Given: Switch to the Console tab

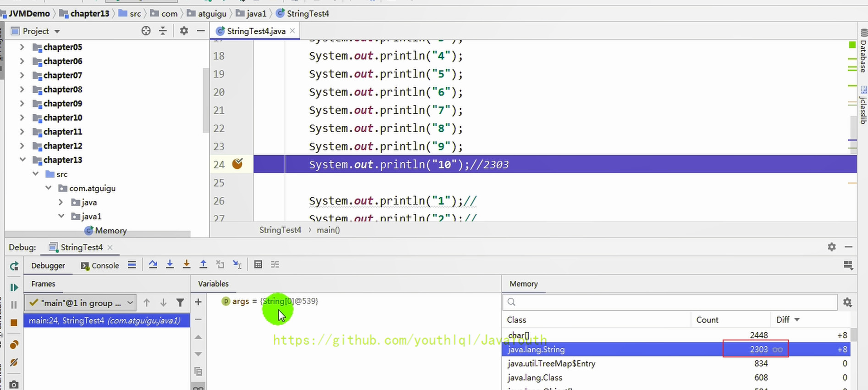Looking at the screenshot, I should pos(100,266).
